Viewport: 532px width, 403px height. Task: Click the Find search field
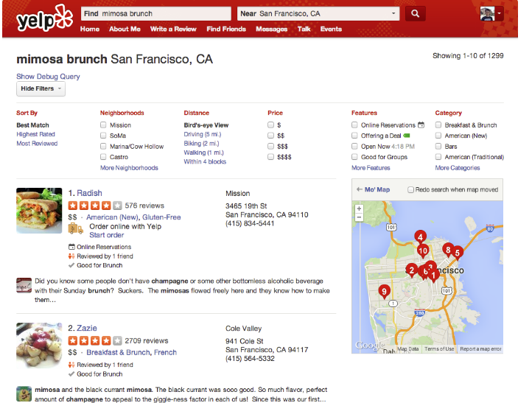156,13
